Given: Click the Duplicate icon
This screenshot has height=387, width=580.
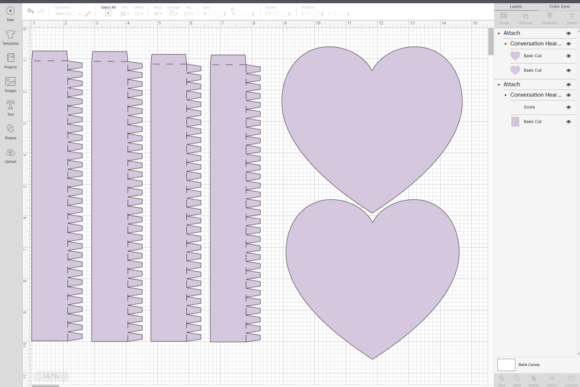Looking at the screenshot, I should [x=550, y=16].
